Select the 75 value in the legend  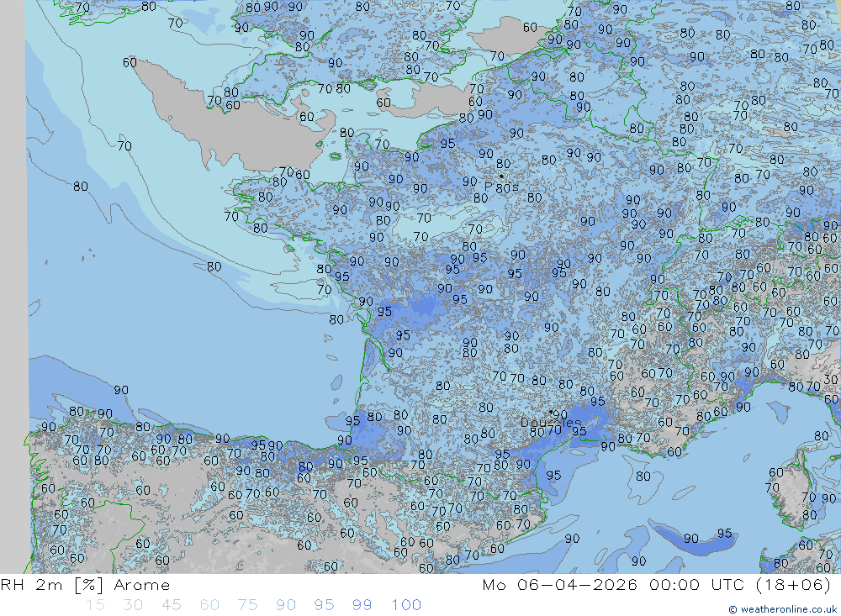pos(247,605)
